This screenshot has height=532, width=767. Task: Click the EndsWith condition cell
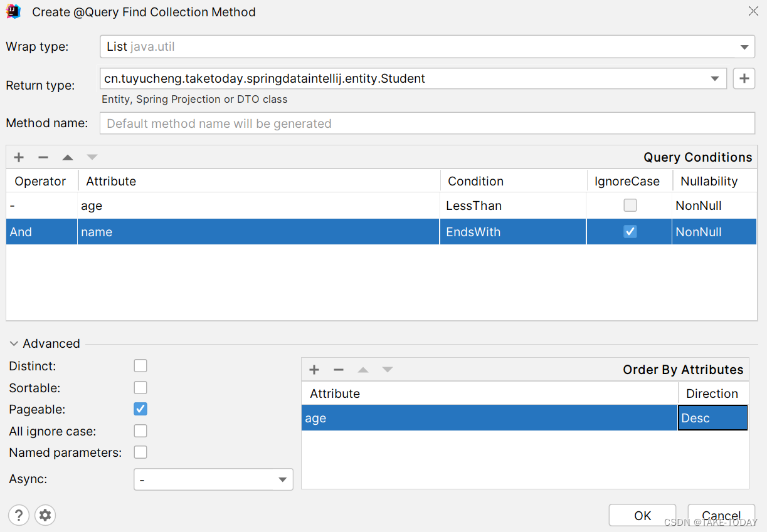[x=513, y=231]
